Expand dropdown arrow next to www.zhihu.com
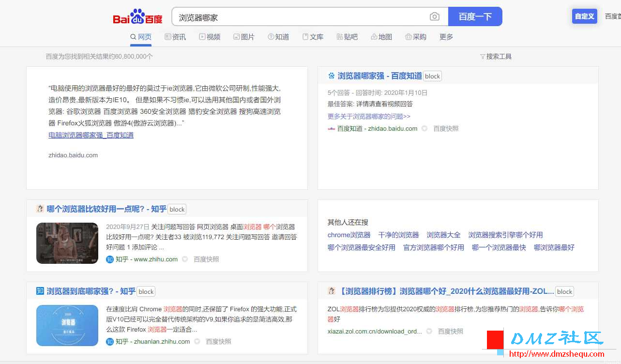The width and height of the screenshot is (621, 364). (x=185, y=259)
